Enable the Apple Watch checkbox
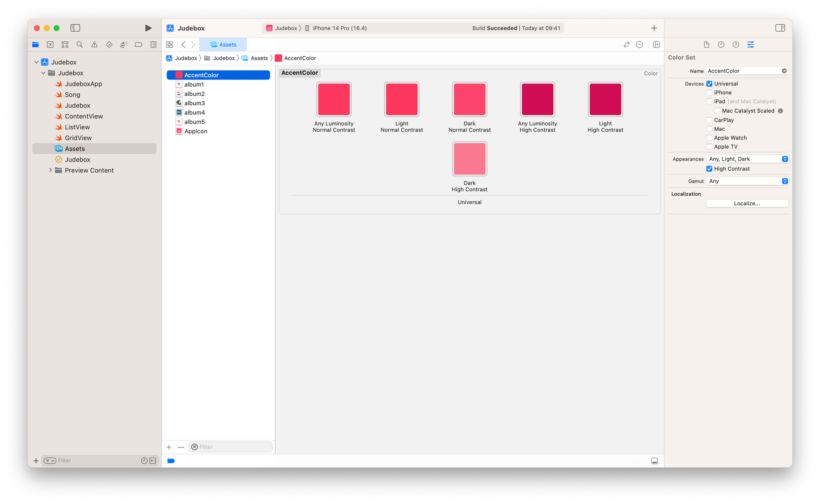The width and height of the screenshot is (820, 504). pyautogui.click(x=709, y=138)
